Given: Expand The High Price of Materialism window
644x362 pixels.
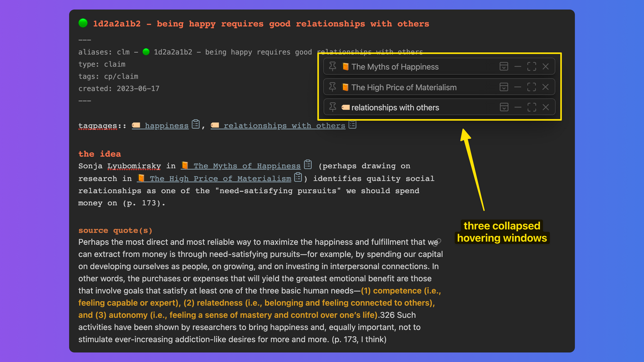Looking at the screenshot, I should (x=504, y=87).
